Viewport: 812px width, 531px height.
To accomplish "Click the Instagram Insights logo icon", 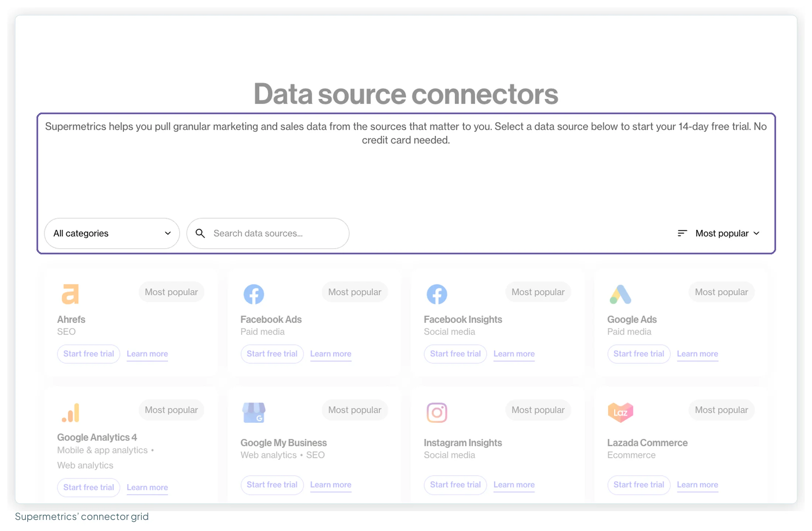I will [437, 412].
